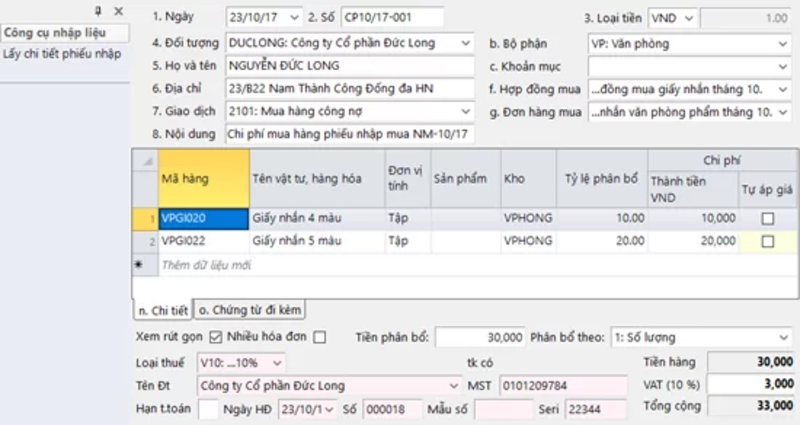Screen dimensions: 800x425
Task: Edit the Số field CP10/17-001
Action: tap(392, 17)
